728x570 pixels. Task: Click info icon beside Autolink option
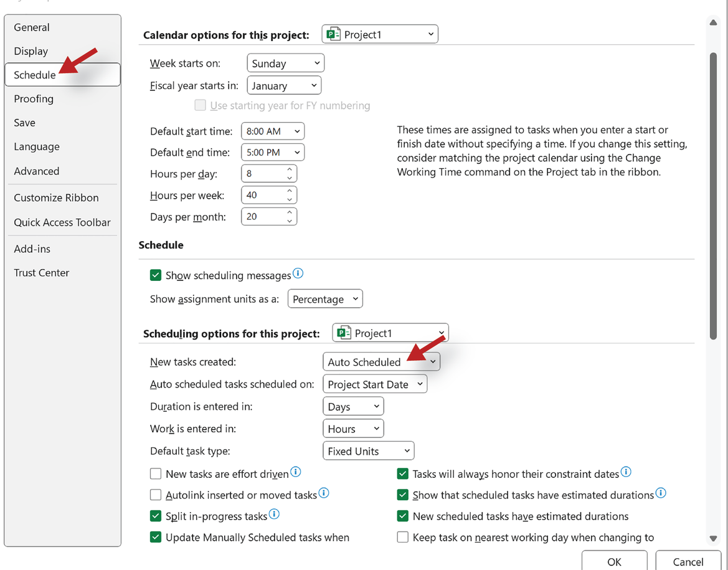[324, 493]
